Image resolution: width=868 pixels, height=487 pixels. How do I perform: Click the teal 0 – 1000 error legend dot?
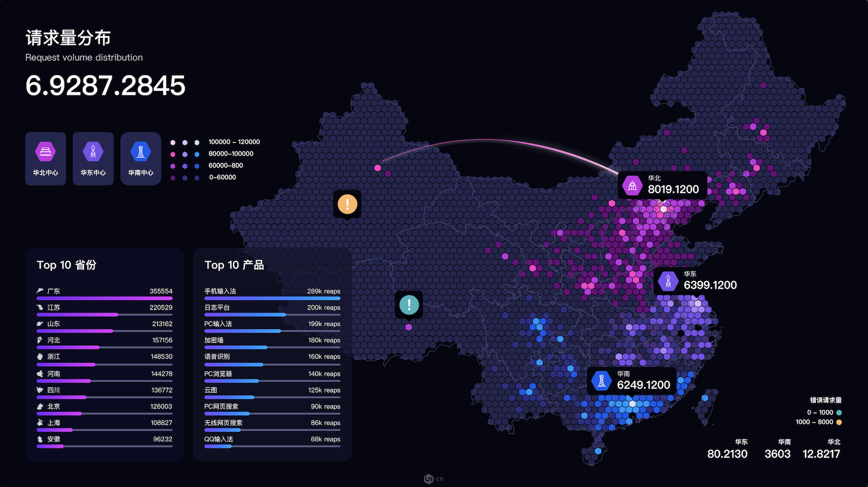(x=839, y=412)
